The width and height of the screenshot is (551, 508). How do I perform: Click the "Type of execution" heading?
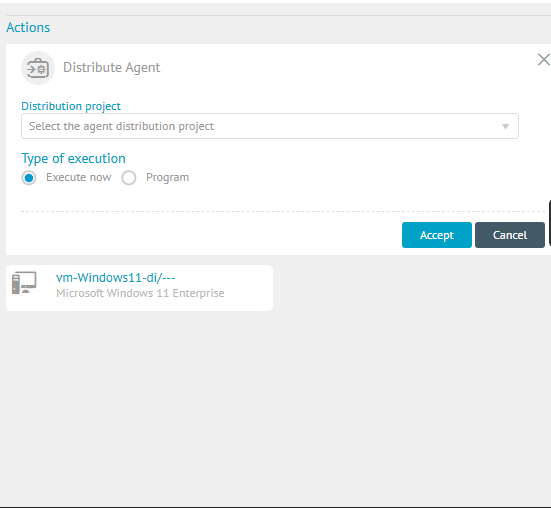tap(73, 158)
